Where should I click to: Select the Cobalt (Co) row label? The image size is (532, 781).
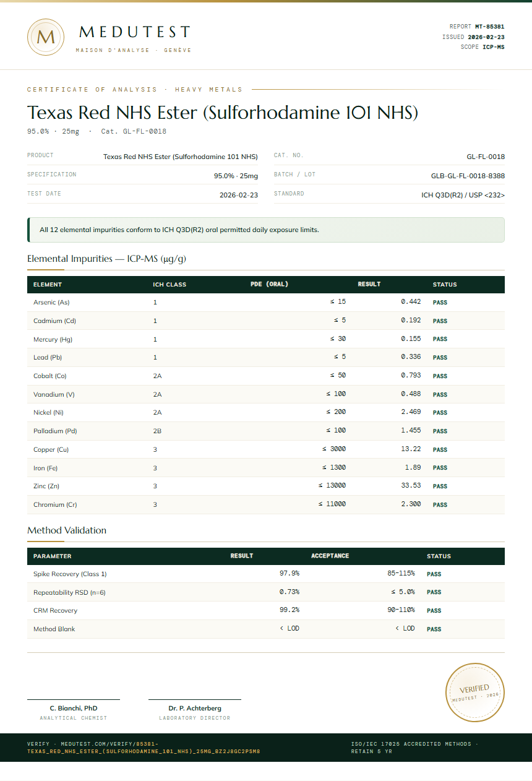tap(49, 376)
